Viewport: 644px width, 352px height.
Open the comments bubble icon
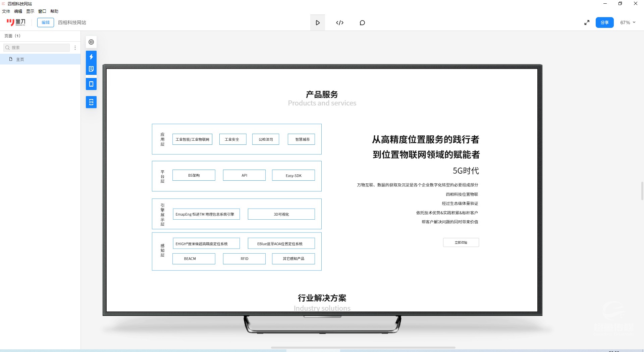coord(362,23)
